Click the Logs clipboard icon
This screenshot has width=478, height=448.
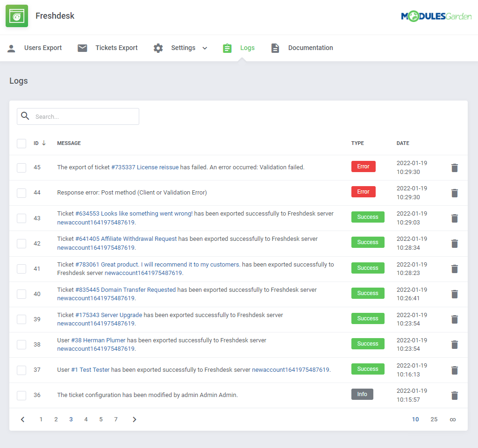pos(227,48)
